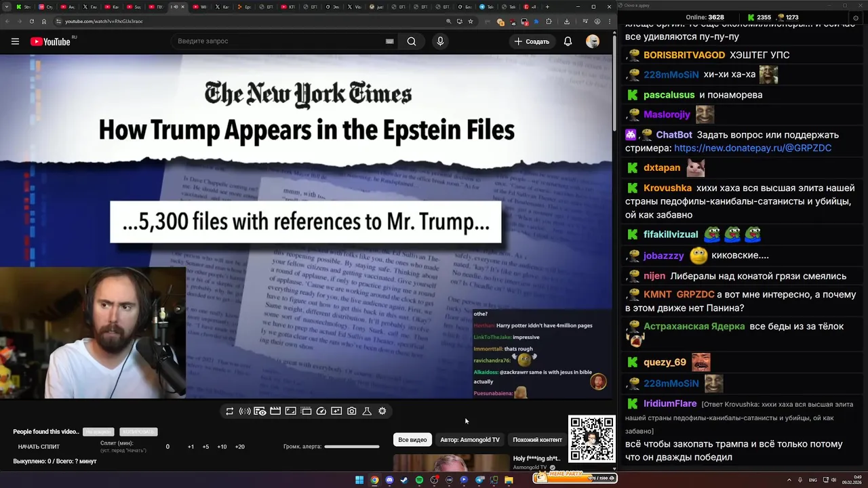
Task: Open a new browser tab
Action: (549, 7)
